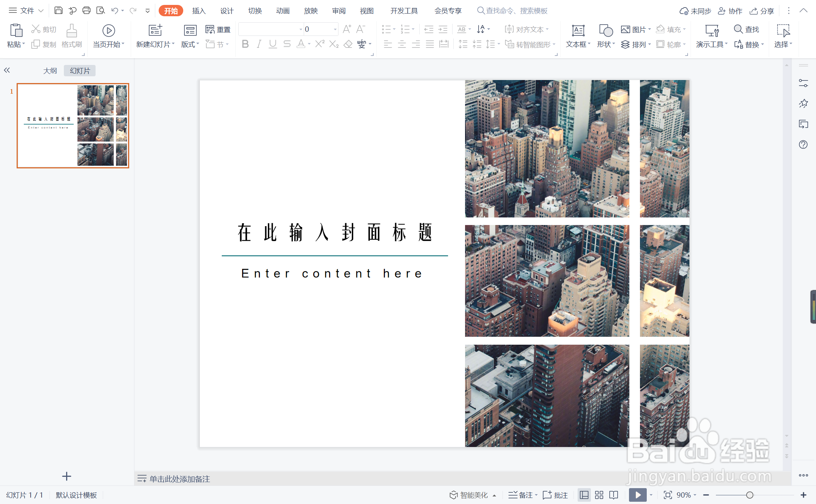
Task: Click the 分享 share button
Action: click(762, 11)
